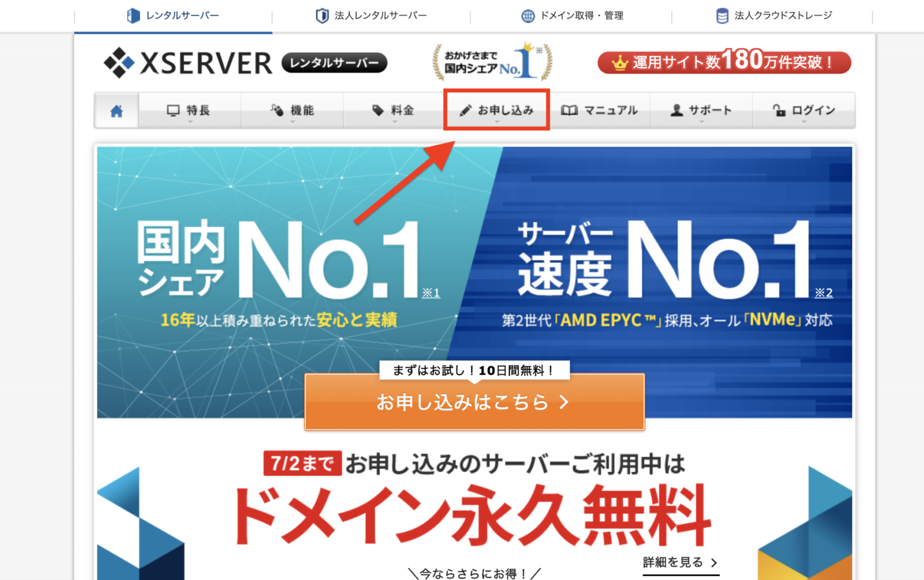924x580 pixels.
Task: Click the XSERVER diamond logo
Action: (119, 63)
